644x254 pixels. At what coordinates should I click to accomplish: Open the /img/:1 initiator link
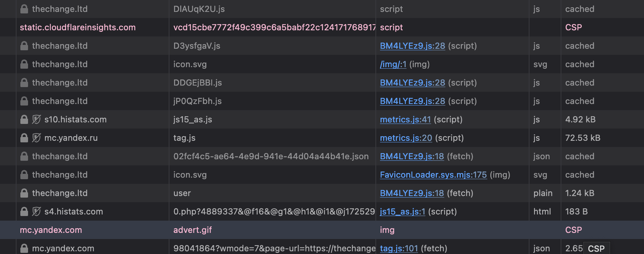393,64
